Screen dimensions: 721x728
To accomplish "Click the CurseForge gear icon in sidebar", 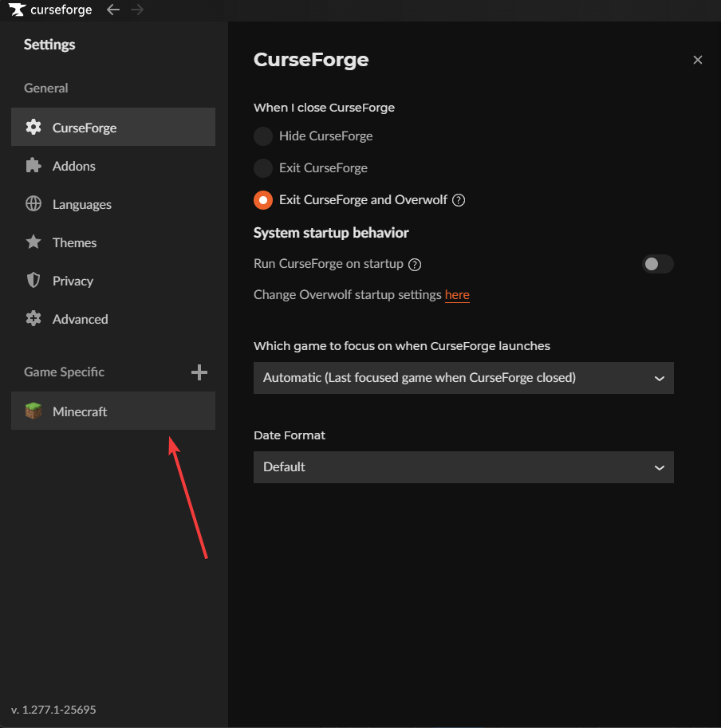I will (33, 128).
